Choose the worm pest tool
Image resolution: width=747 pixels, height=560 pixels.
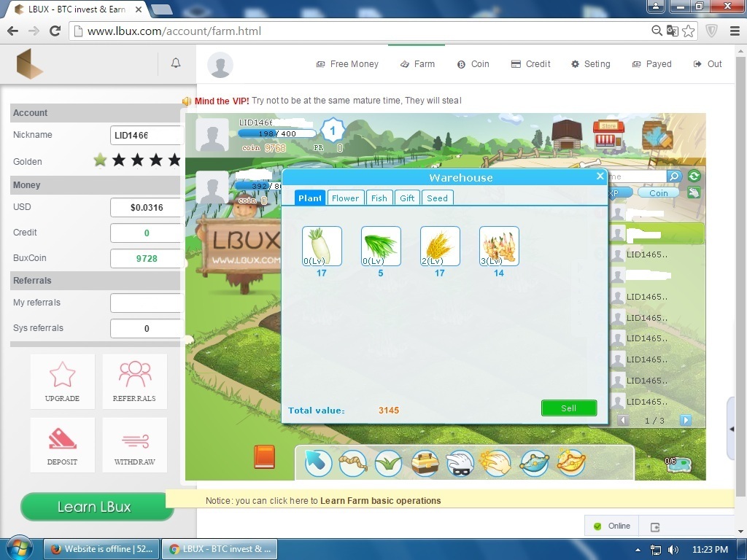(x=353, y=463)
